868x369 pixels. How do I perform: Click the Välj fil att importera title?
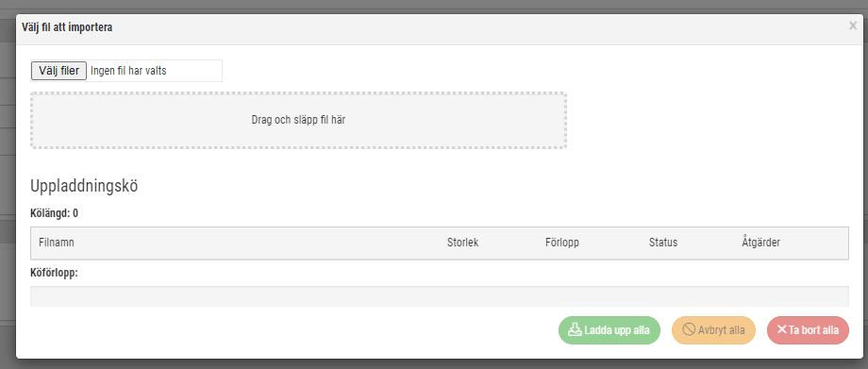coord(67,27)
